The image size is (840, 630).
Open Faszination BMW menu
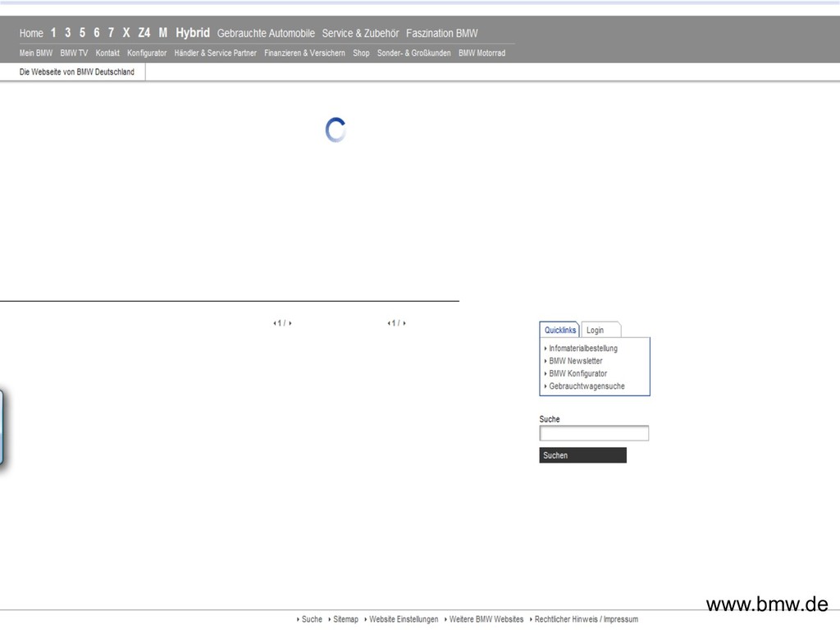click(442, 33)
